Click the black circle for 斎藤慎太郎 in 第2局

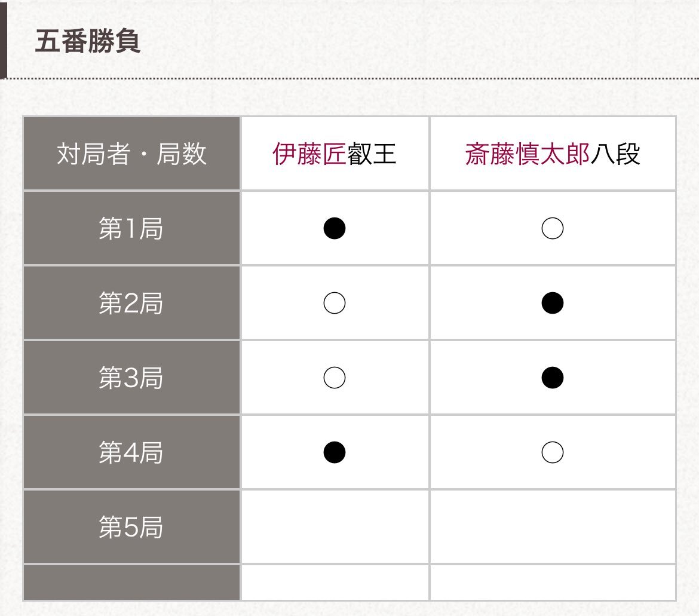(x=553, y=303)
